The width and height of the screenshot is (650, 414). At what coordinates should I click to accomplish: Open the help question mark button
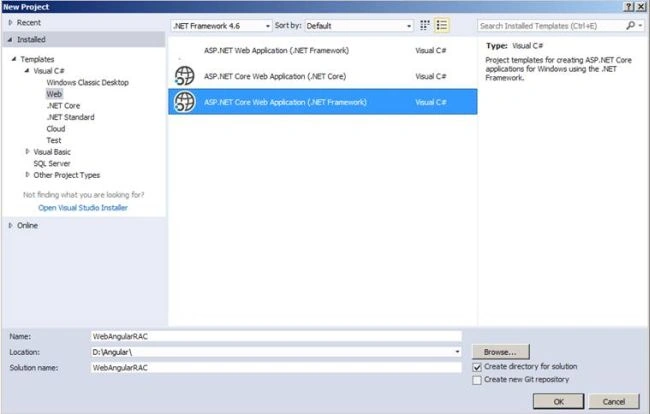[629, 7]
